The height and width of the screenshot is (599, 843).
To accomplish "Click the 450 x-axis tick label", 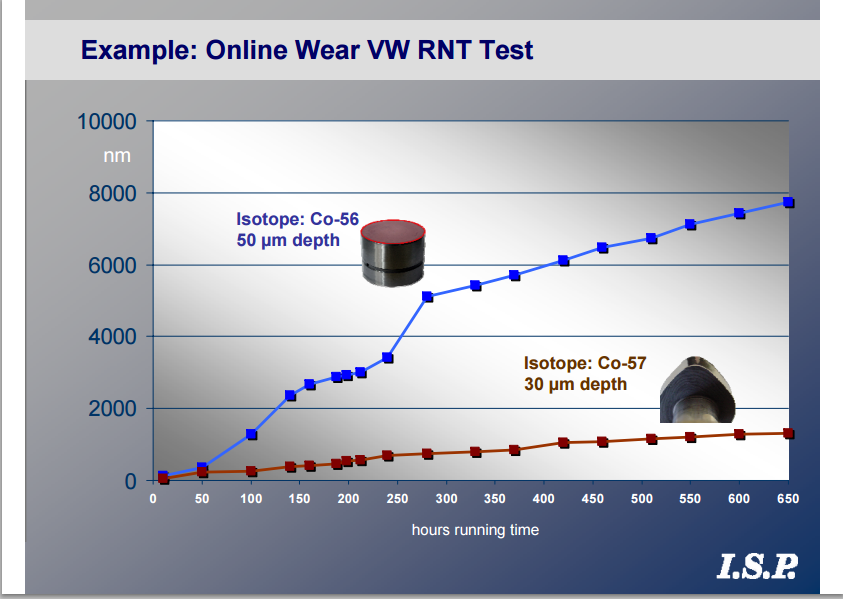I will 592,499.
